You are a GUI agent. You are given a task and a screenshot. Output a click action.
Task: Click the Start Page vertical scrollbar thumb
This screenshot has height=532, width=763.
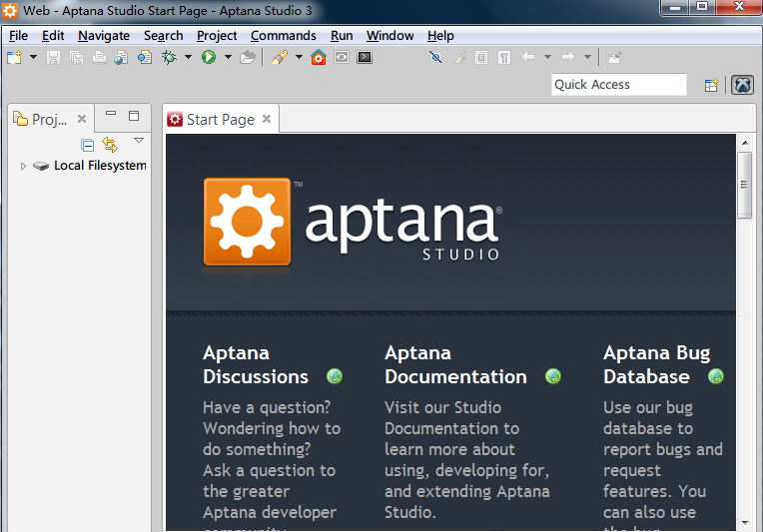744,184
